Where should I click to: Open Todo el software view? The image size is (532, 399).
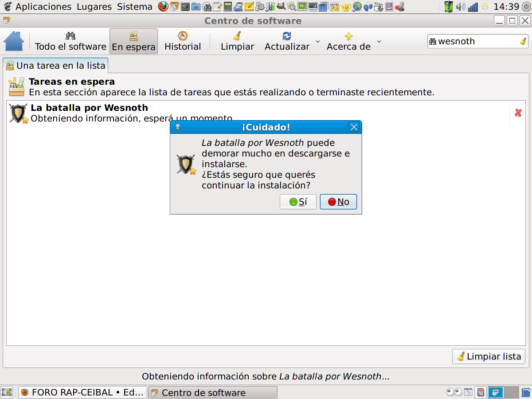[70, 41]
